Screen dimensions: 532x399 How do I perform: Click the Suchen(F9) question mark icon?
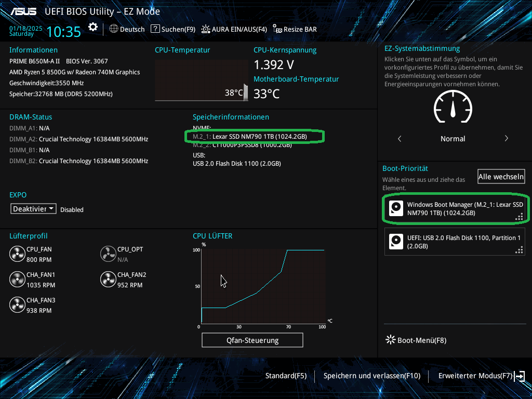(x=155, y=29)
